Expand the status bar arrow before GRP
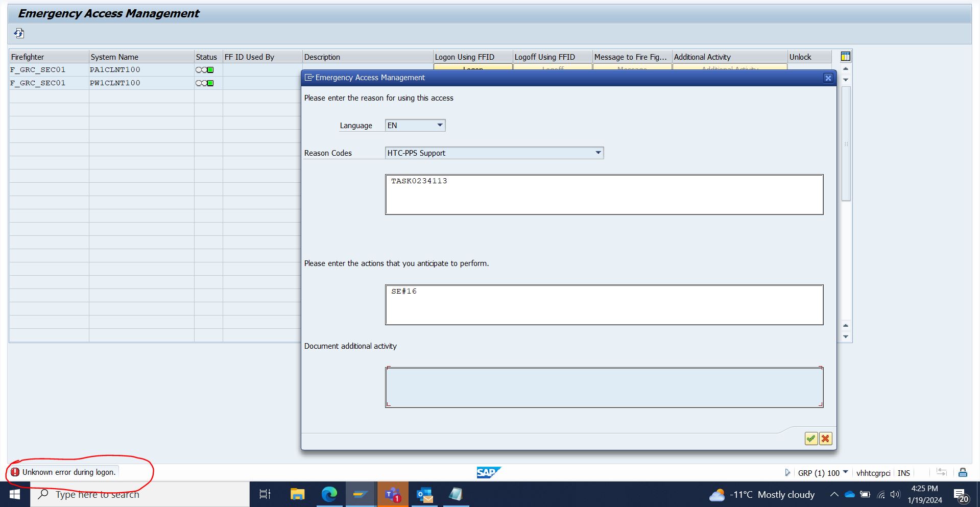The image size is (980, 507). (x=787, y=473)
